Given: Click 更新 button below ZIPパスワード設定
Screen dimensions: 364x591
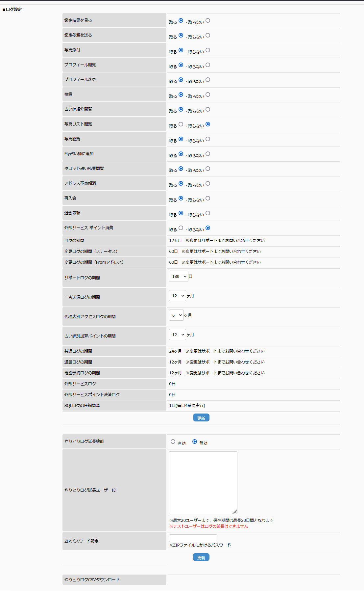Looking at the screenshot, I should click(x=201, y=557).
